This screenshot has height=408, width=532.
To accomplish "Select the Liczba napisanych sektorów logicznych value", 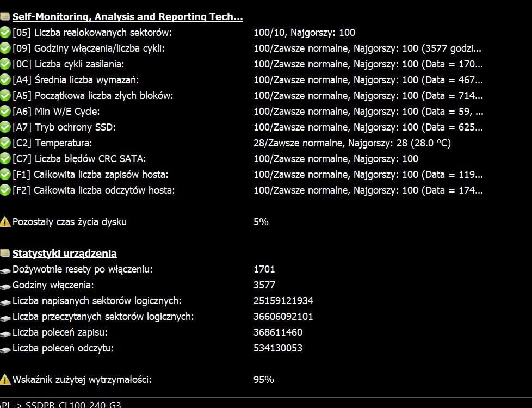I will [x=283, y=301].
